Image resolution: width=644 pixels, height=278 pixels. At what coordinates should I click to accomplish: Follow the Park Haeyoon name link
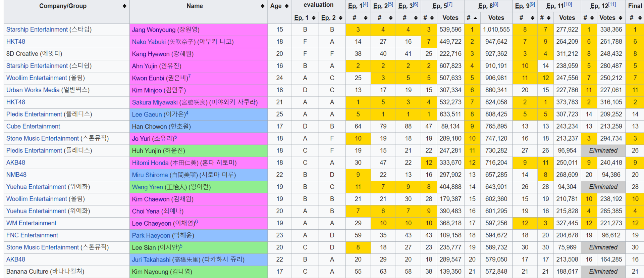click(151, 235)
